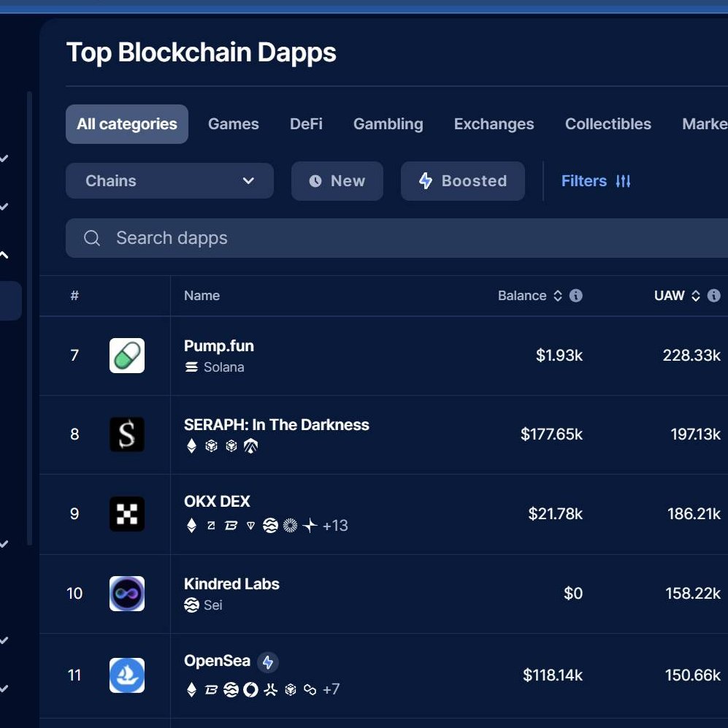Viewport: 728px width, 728px height.
Task: Click the last chain icon in SERAPH row
Action: [250, 446]
